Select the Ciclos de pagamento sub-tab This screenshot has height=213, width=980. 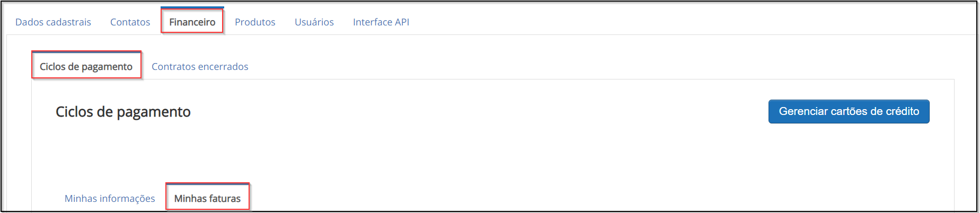click(86, 66)
